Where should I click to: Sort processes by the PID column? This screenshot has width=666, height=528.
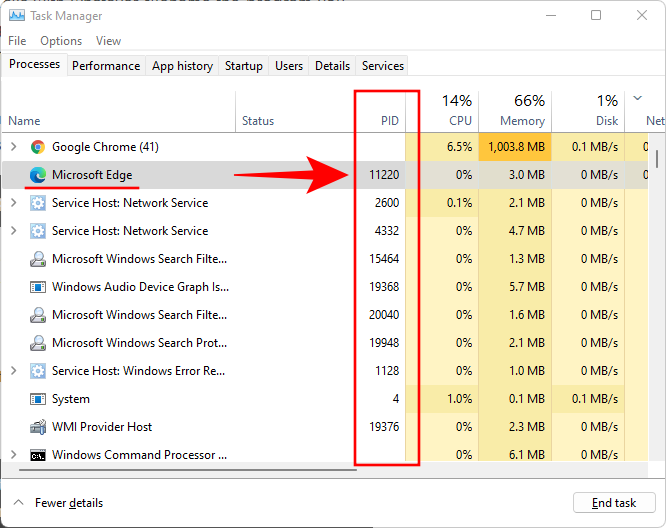[x=388, y=121]
